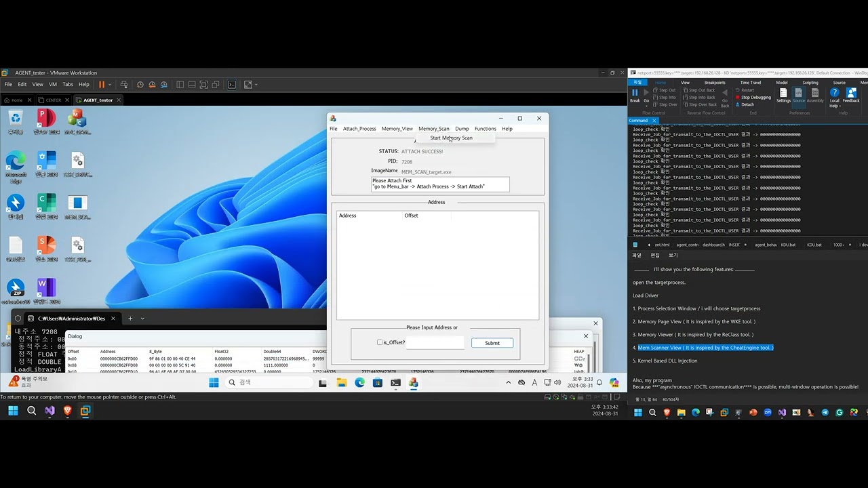Open the Dump menu
Screen dimensions: 868x488
pyautogui.click(x=462, y=129)
